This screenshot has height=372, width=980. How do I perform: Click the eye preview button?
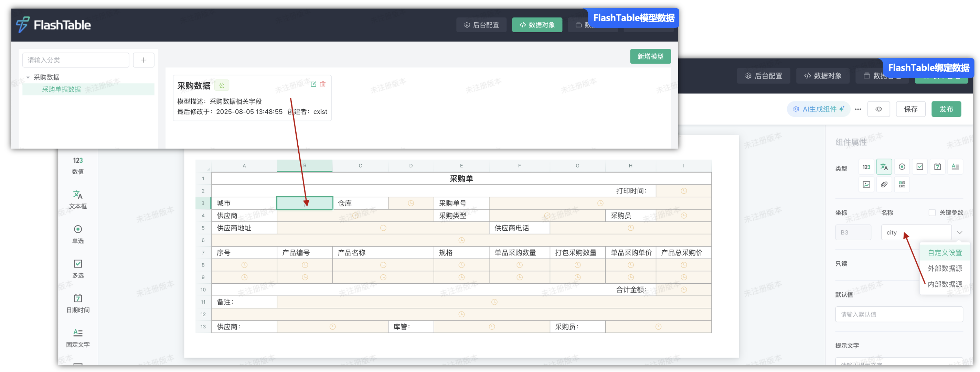(x=878, y=109)
